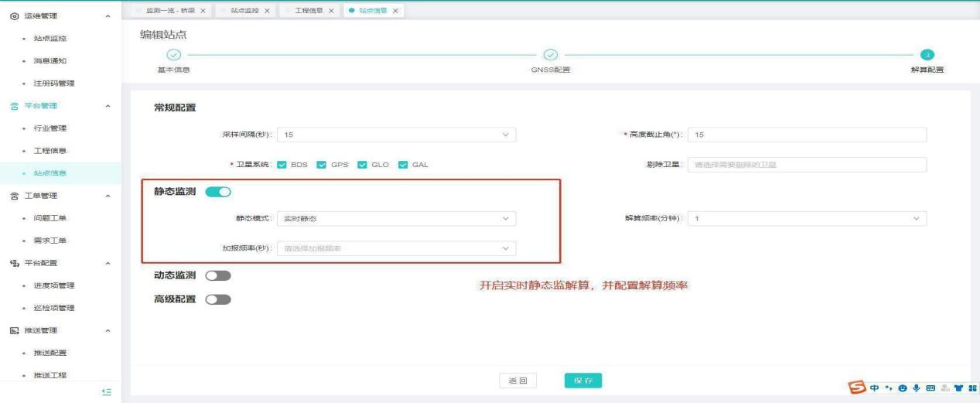Open the 采样间隔 dropdown

pos(396,135)
